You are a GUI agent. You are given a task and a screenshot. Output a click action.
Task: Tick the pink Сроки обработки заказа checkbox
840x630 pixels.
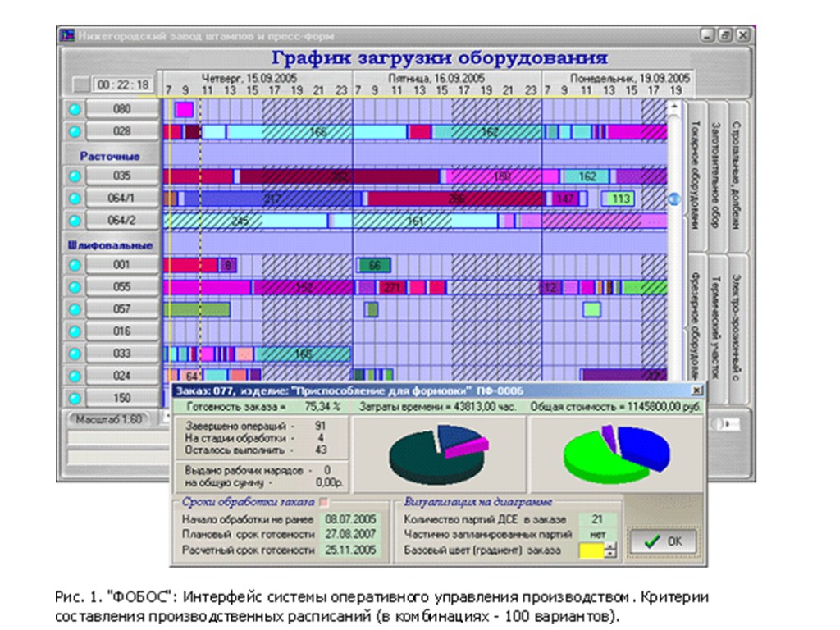coord(323,503)
